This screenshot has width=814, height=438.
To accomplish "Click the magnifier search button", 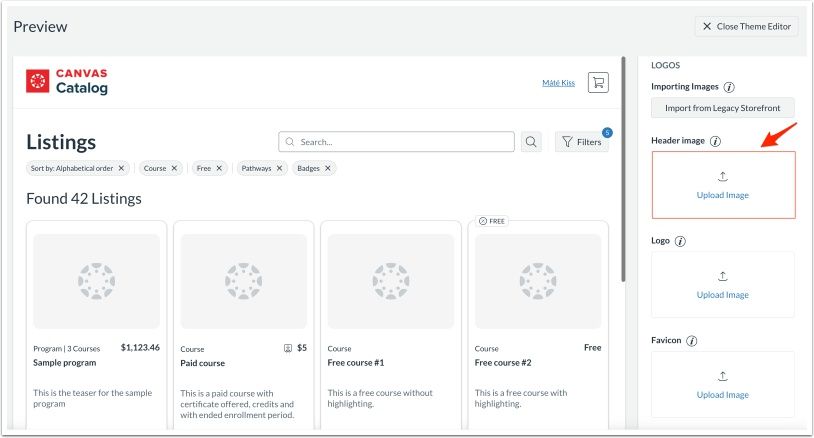I will coord(532,142).
